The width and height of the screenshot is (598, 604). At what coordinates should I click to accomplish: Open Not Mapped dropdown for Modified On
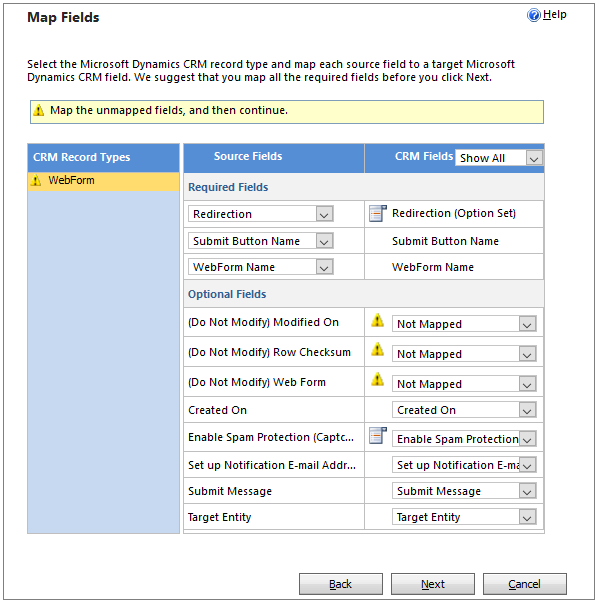coord(464,324)
